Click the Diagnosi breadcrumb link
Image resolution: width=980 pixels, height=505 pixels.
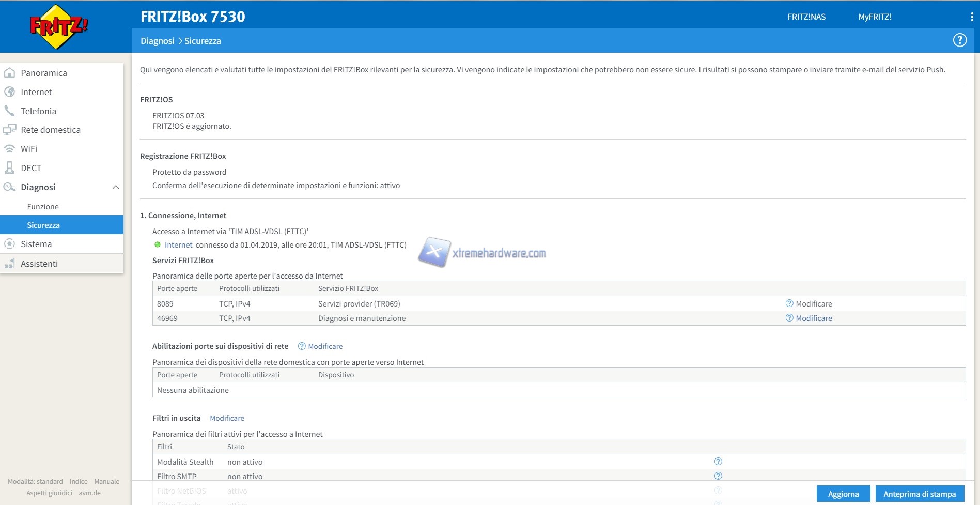coord(157,41)
